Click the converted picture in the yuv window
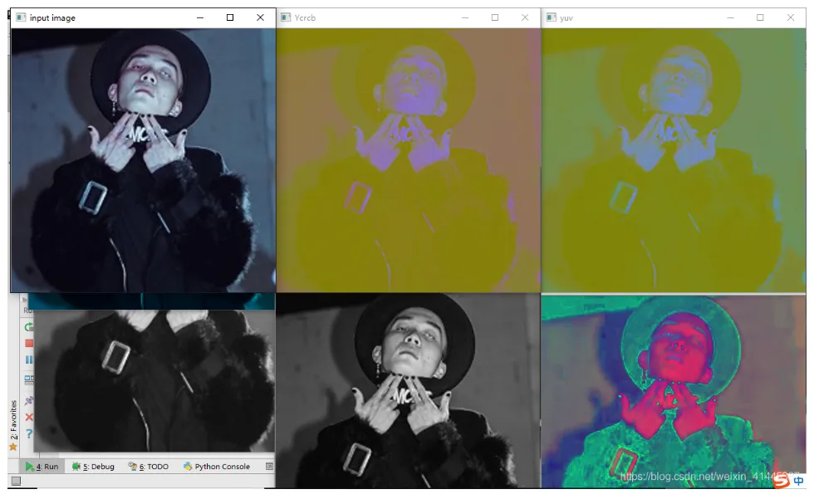This screenshot has width=814, height=504. click(674, 160)
